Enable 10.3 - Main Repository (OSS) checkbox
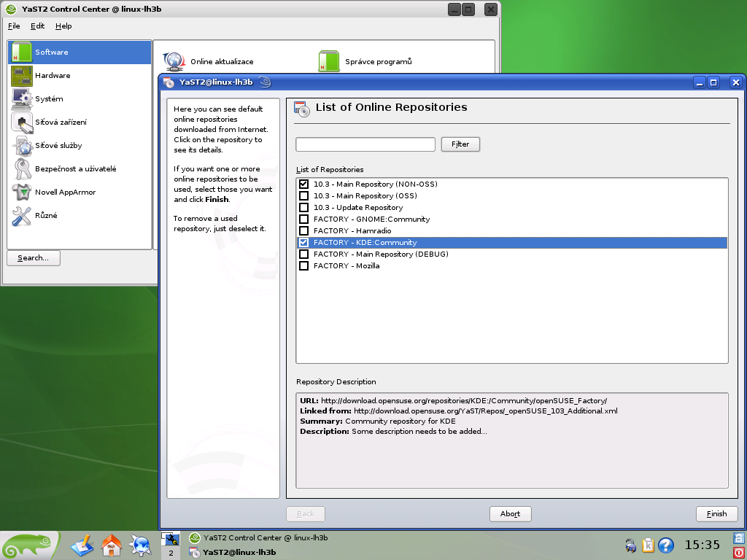747x560 pixels. tap(304, 195)
